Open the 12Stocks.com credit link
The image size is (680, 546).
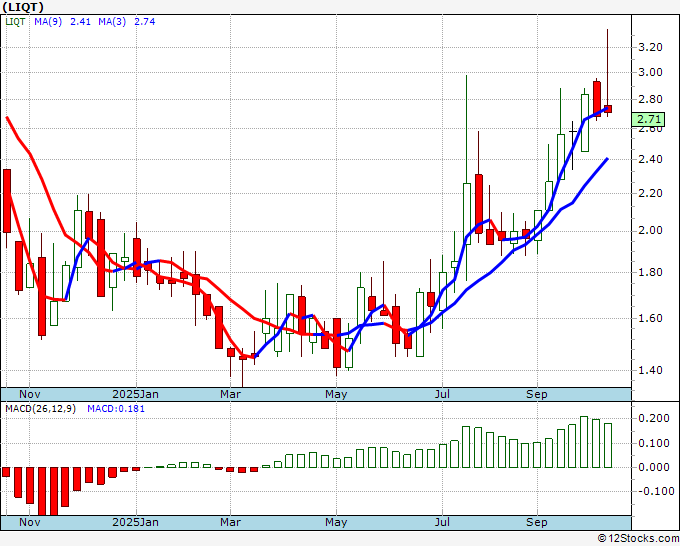(x=638, y=538)
